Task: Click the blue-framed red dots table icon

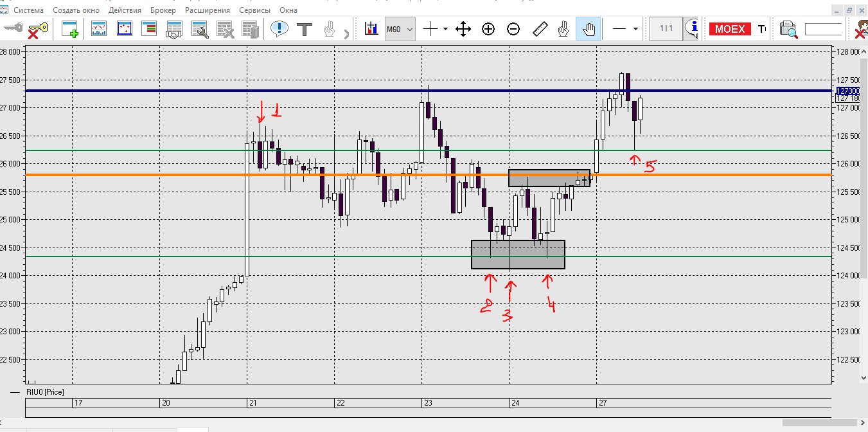Action: pyautogui.click(x=124, y=29)
